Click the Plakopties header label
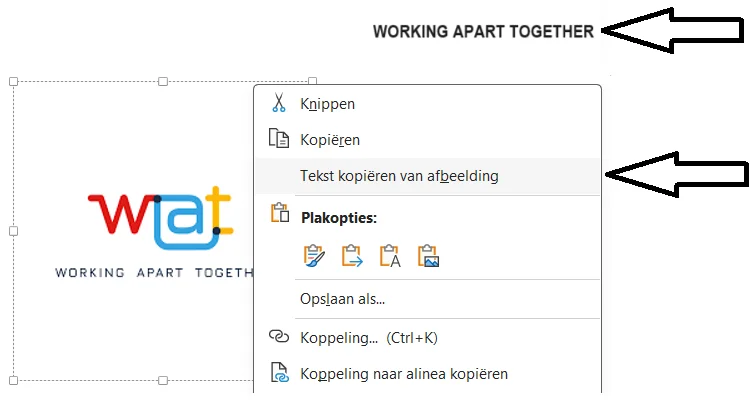750x405 pixels. click(x=339, y=217)
